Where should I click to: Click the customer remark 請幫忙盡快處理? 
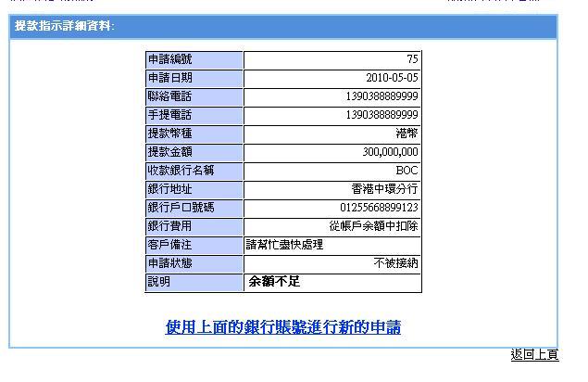pos(284,245)
